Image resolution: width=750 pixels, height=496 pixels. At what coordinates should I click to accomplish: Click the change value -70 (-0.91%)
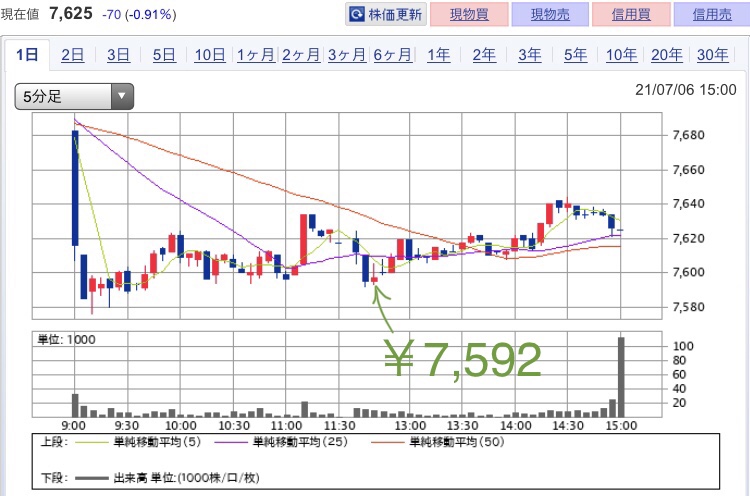[139, 15]
